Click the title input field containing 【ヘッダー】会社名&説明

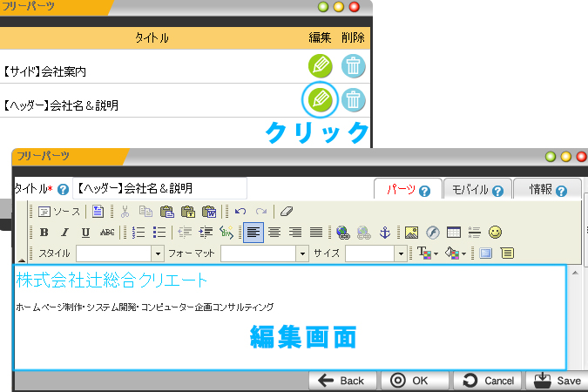coord(159,188)
